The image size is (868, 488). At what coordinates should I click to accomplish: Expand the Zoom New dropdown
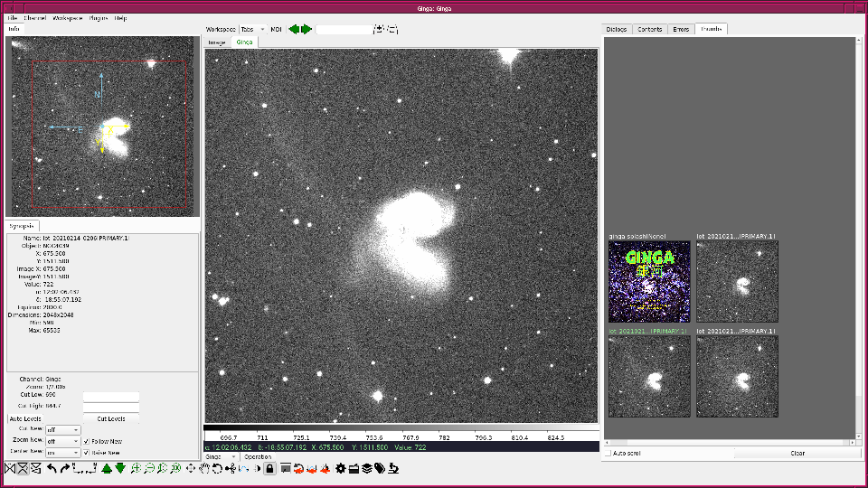tap(63, 441)
